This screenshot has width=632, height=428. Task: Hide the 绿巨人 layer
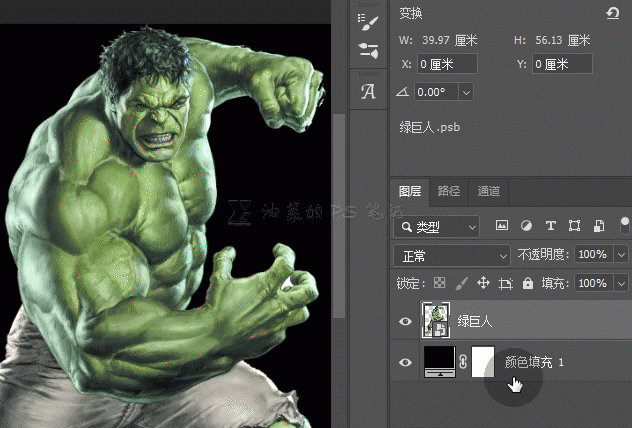point(405,321)
